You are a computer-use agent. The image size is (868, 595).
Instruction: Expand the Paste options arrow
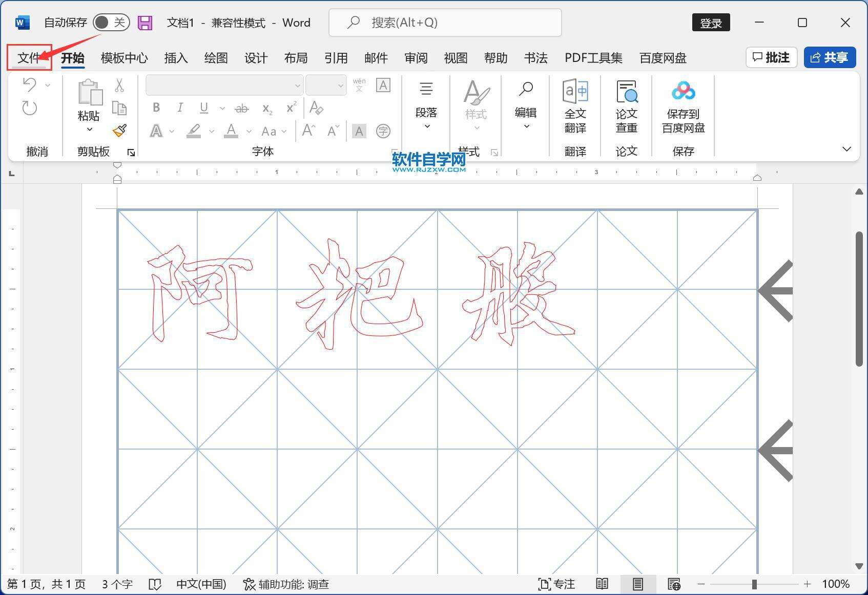89,129
